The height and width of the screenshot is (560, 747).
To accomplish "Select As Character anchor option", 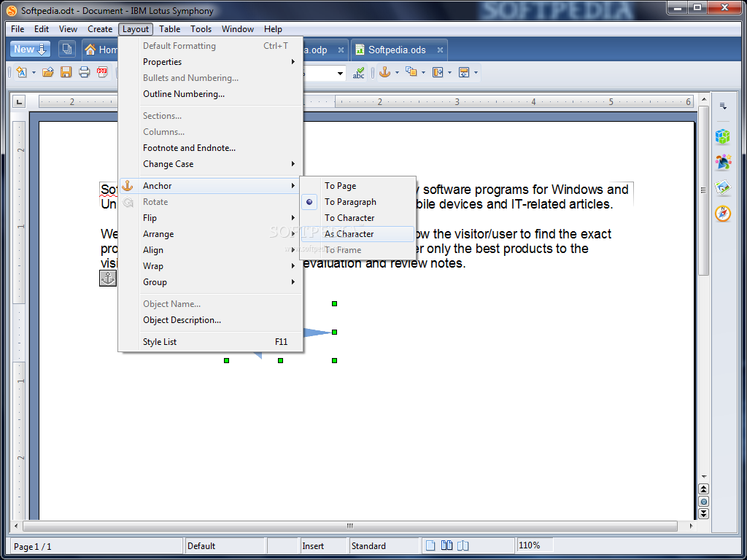I will [x=357, y=234].
